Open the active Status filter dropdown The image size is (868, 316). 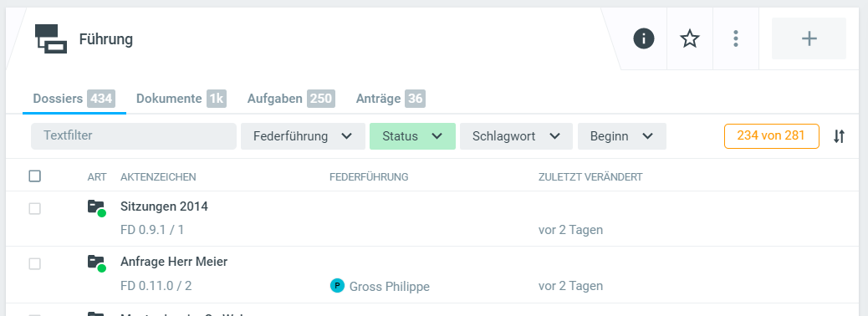[412, 136]
